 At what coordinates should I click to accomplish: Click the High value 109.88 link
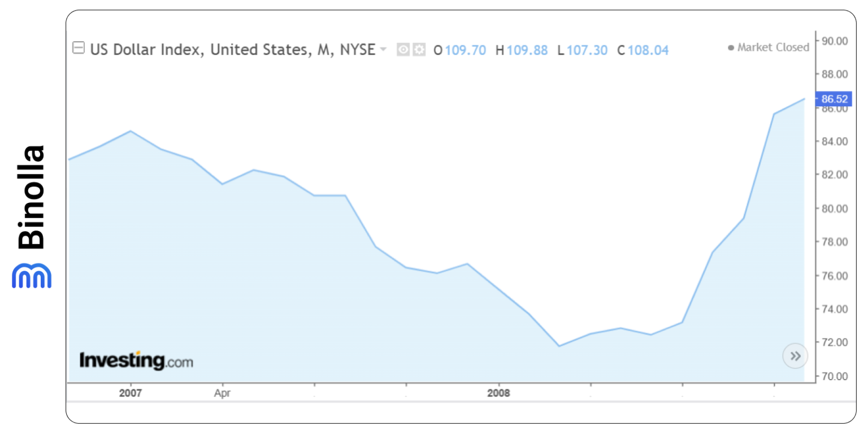(x=527, y=50)
